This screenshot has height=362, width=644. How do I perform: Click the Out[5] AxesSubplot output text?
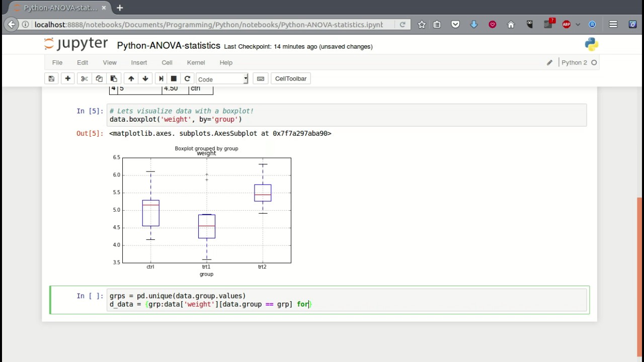click(x=220, y=133)
